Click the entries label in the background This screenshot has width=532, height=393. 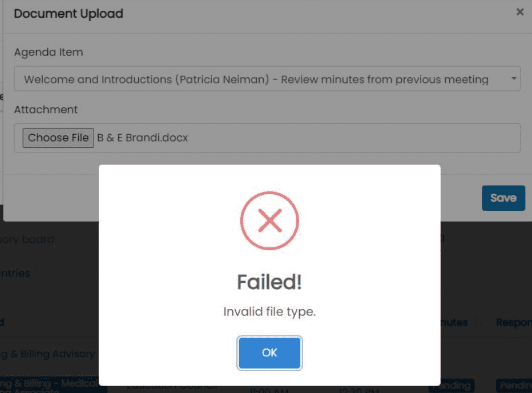pyautogui.click(x=14, y=273)
